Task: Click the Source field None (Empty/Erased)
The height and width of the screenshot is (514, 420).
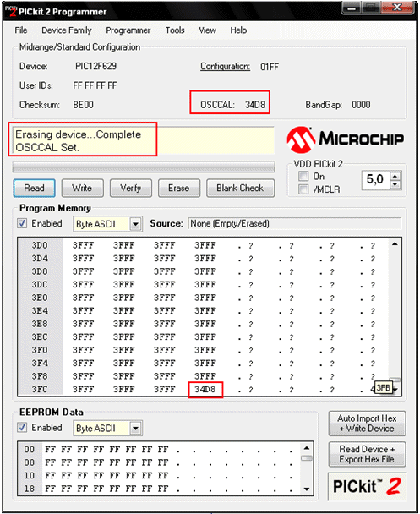Action: [295, 223]
